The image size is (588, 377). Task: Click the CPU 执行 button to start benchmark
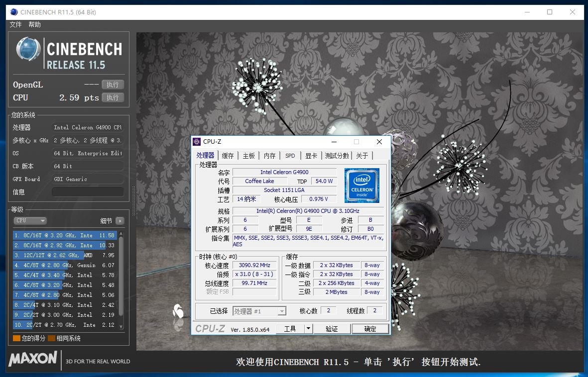113,97
